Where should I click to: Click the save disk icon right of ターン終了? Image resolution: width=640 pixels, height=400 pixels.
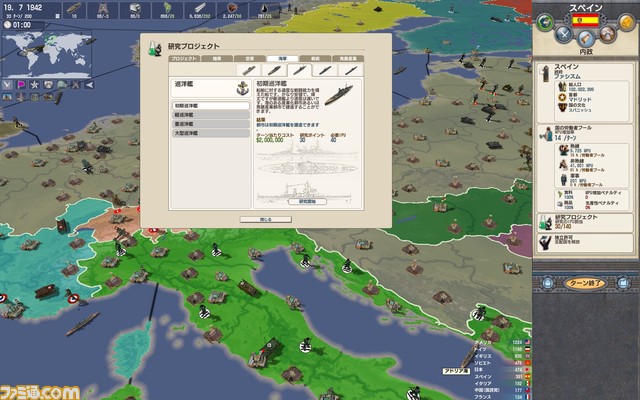[x=622, y=283]
